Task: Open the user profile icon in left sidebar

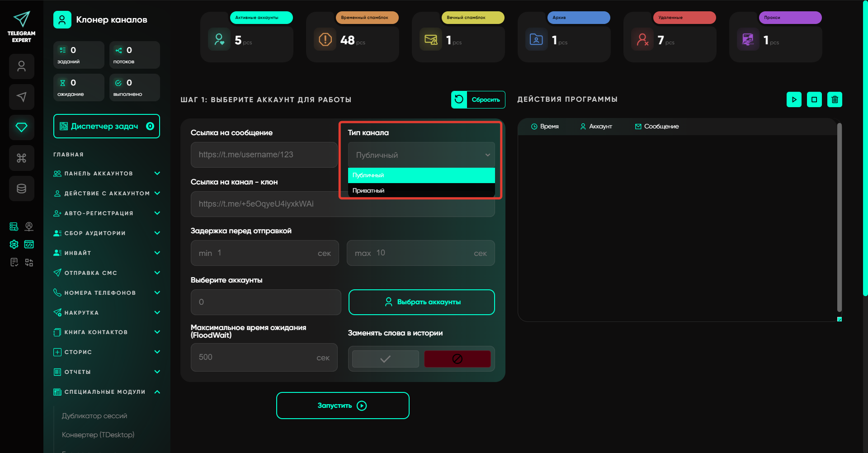Action: 21,66
